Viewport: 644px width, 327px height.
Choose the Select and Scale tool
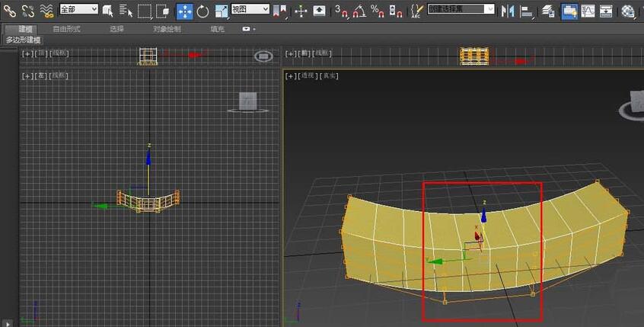click(x=222, y=11)
